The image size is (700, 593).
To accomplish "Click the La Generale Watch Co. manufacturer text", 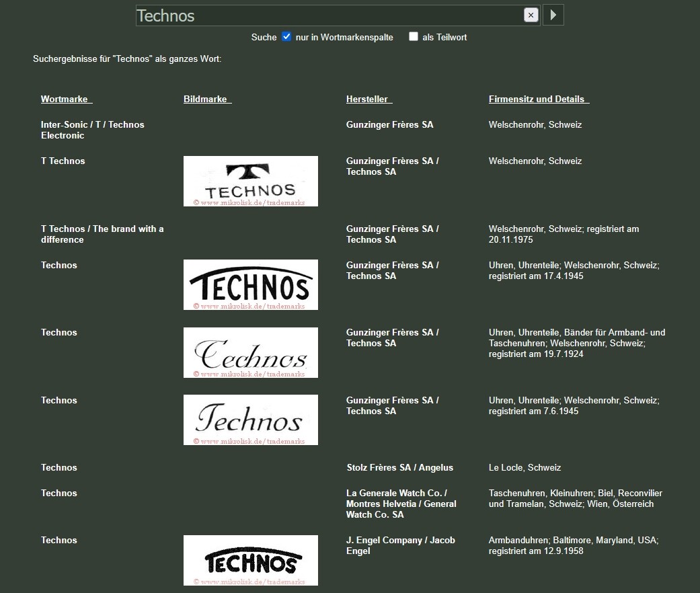I will tap(401, 504).
